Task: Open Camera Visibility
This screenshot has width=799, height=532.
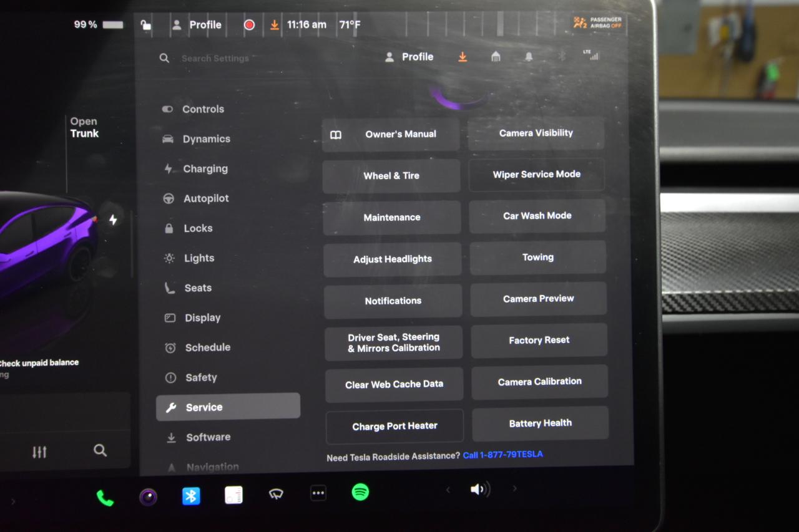Action: pos(536,133)
